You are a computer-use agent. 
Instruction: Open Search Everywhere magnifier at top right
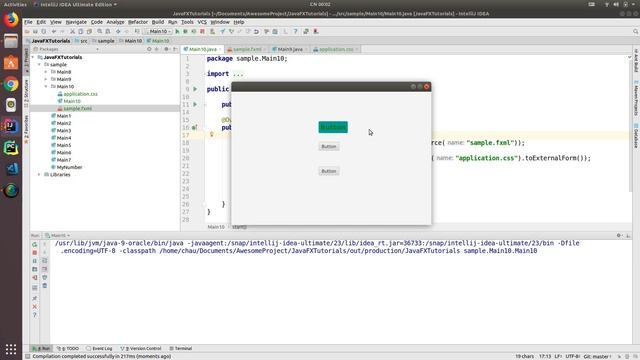[636, 31]
